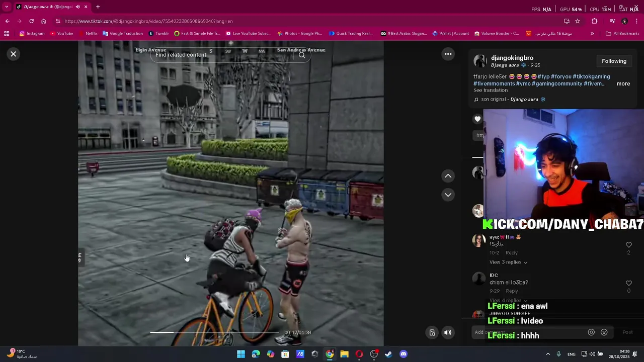This screenshot has height=362, width=644.
Task: Open the #gamingcommunity hashtag
Action: tap(556, 83)
